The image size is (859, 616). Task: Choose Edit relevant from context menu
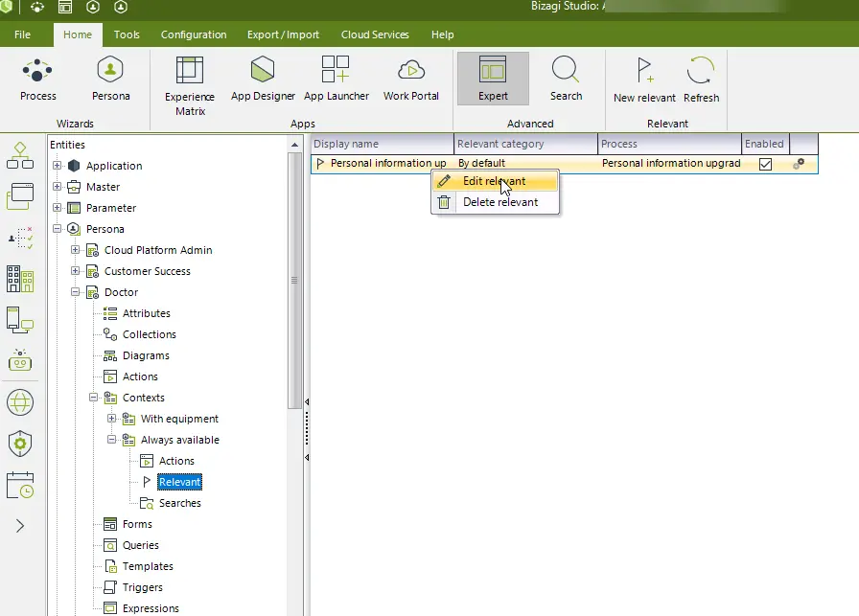pos(496,181)
